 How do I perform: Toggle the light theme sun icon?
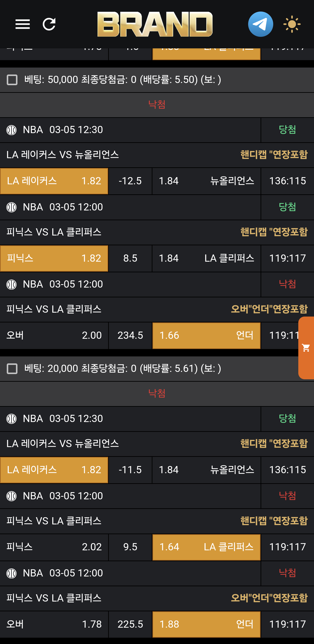tap(292, 24)
